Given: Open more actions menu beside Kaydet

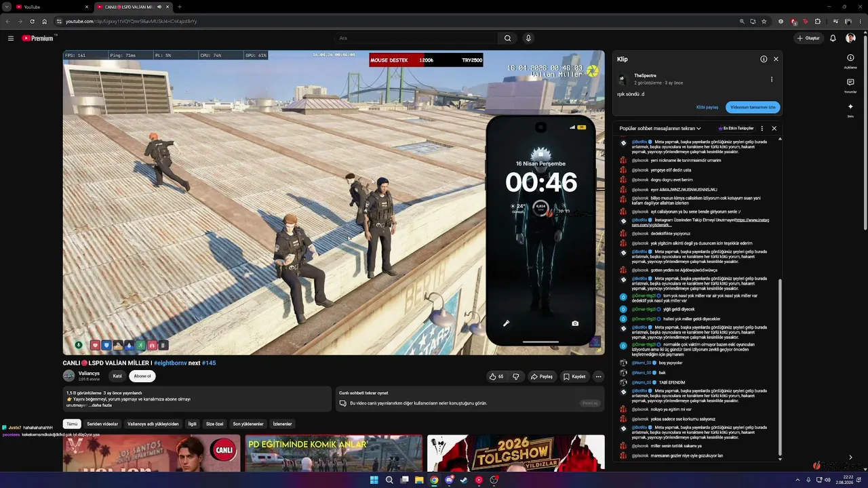Looking at the screenshot, I should click(x=598, y=376).
